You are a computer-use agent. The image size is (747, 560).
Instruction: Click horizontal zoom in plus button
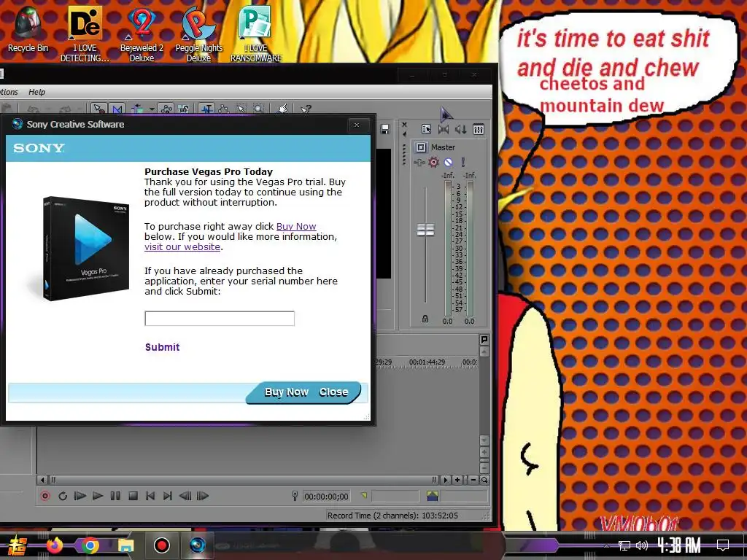point(457,480)
